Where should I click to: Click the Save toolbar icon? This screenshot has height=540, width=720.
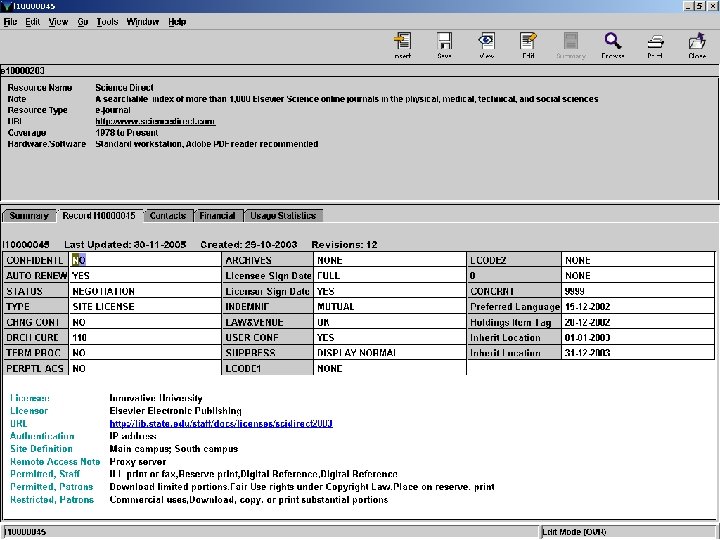[x=444, y=45]
